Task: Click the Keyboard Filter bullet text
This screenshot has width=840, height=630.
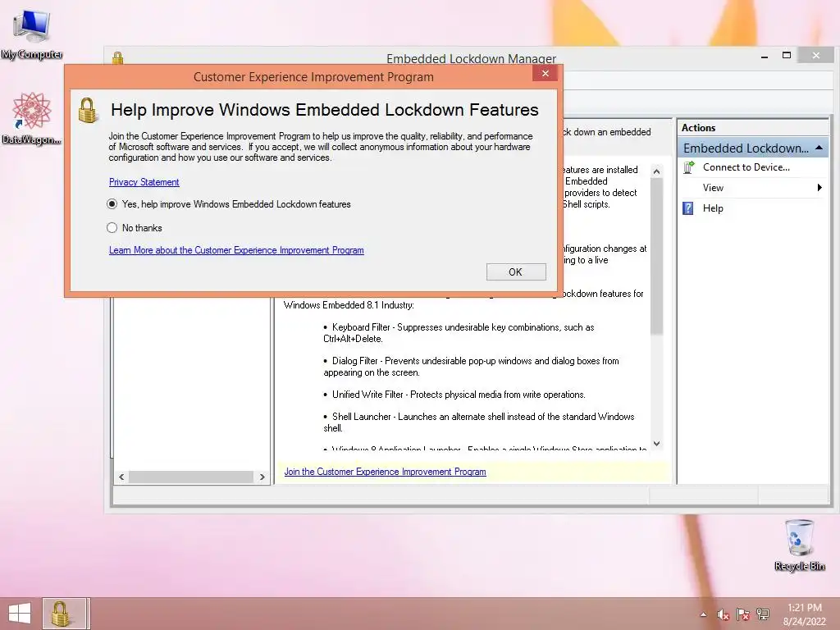Action: coord(459,333)
